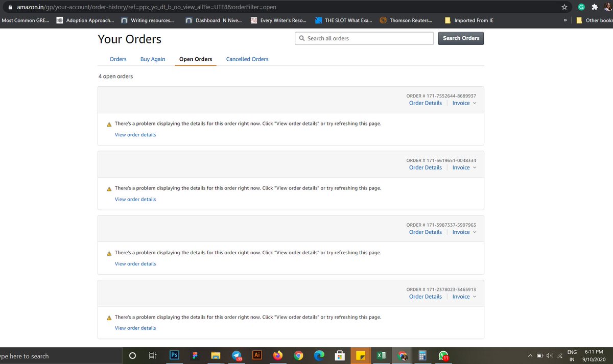Open Calculator from the taskbar
The width and height of the screenshot is (613, 364).
click(422, 356)
